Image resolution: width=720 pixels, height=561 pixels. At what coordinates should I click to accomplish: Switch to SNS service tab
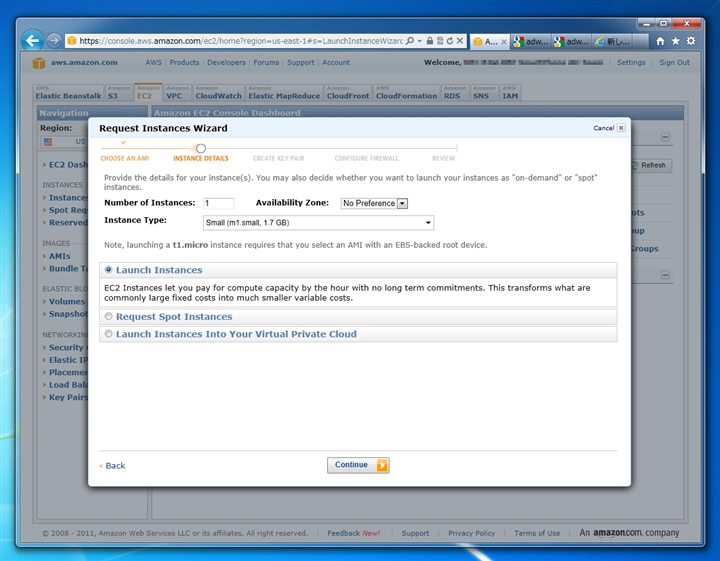coord(484,93)
